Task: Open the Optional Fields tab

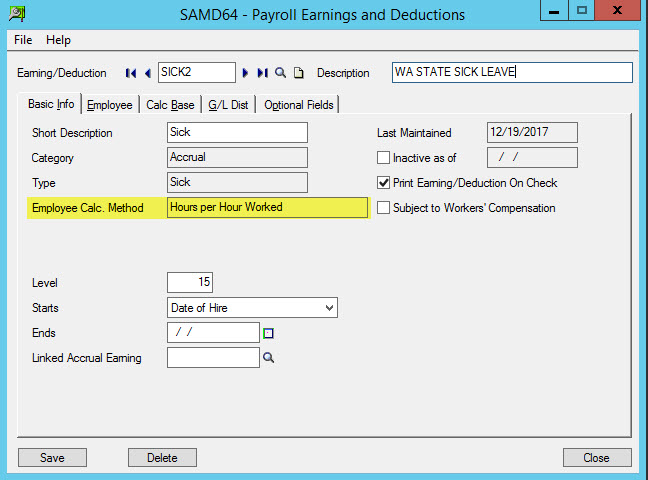Action: click(x=299, y=105)
